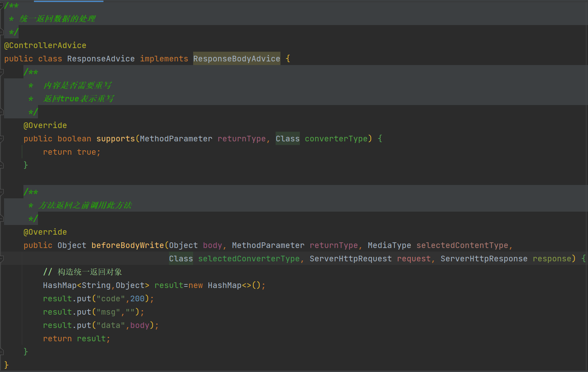Click the 'supports' method name
Viewport: 588px width, 372px height.
point(116,139)
